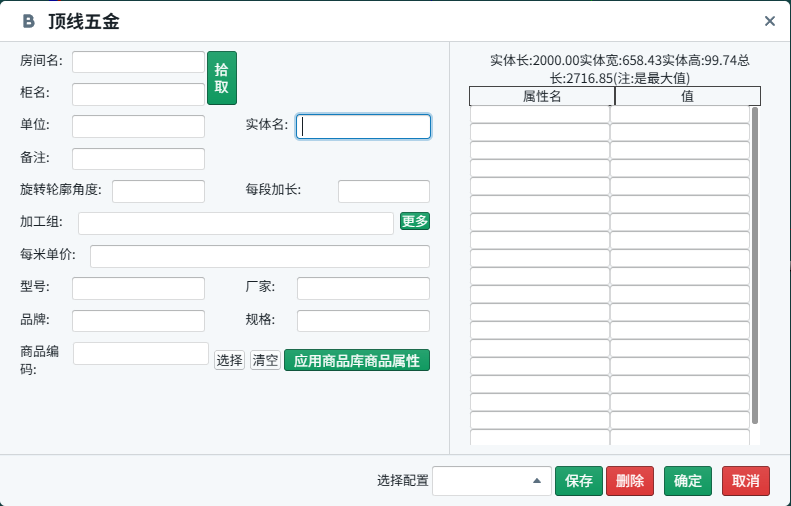Click the 每米单价 input field
The width and height of the screenshot is (791, 506).
259,256
